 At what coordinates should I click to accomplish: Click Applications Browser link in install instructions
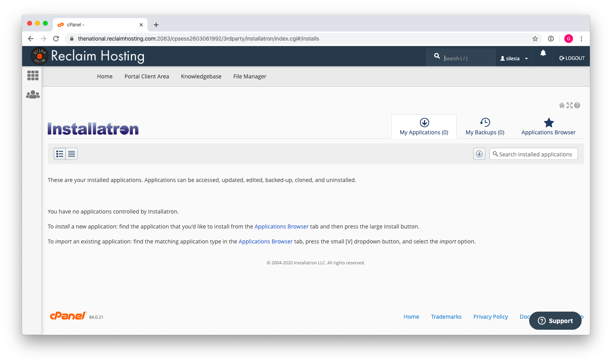point(282,227)
